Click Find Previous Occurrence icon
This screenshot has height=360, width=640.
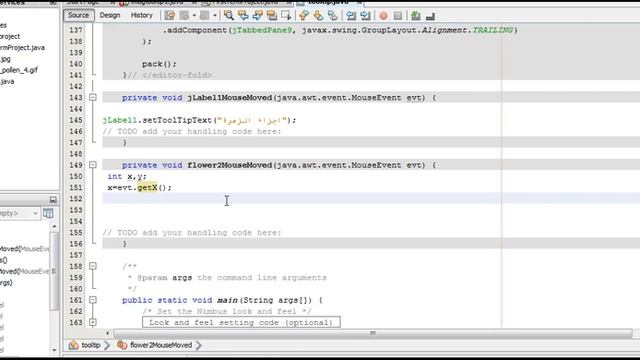243,16
